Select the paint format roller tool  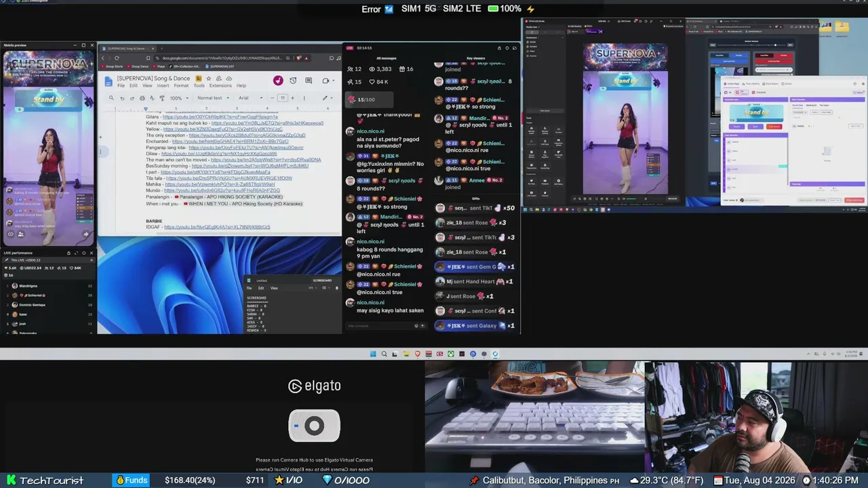[x=161, y=98]
